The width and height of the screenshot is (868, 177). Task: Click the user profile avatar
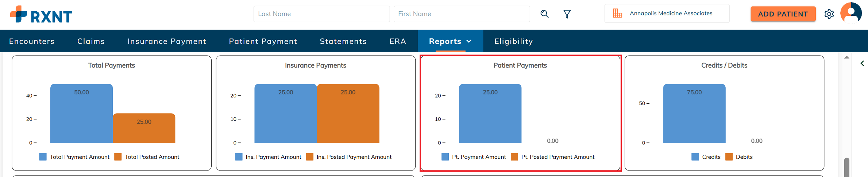[x=851, y=13]
